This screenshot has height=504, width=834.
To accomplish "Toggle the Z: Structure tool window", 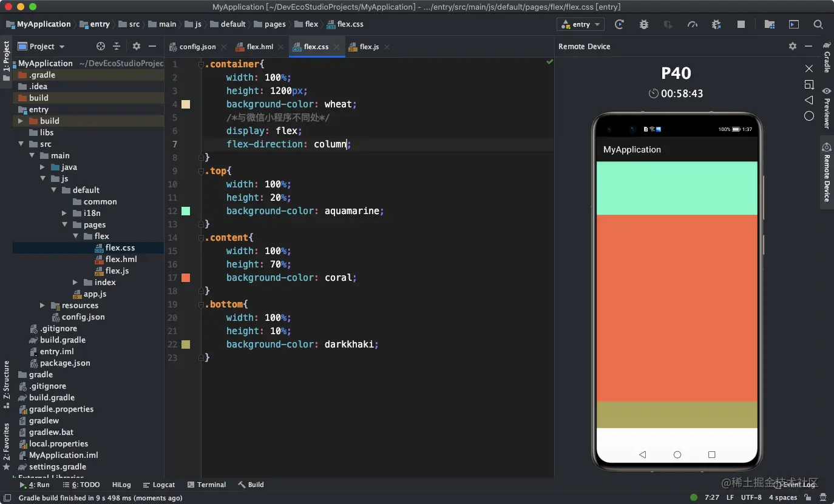I will click(6, 385).
